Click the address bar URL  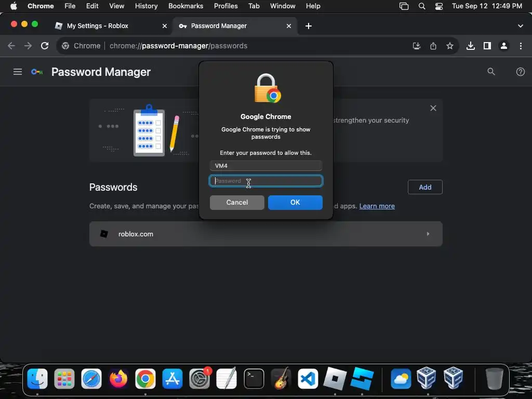pos(178,46)
